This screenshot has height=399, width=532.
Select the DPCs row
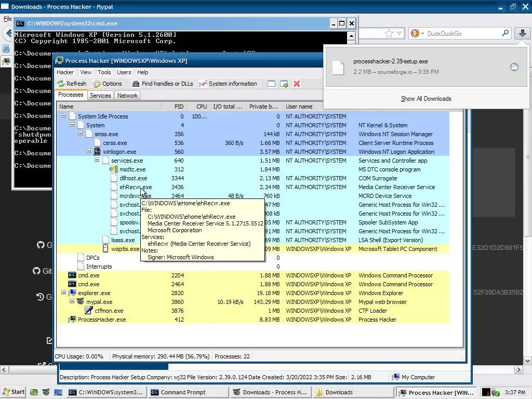point(253,258)
